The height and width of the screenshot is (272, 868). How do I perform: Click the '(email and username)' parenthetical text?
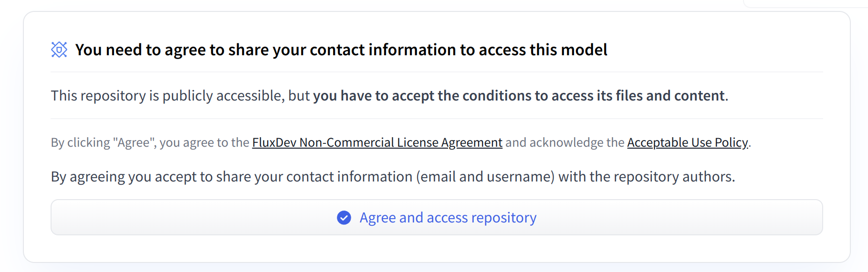click(485, 177)
